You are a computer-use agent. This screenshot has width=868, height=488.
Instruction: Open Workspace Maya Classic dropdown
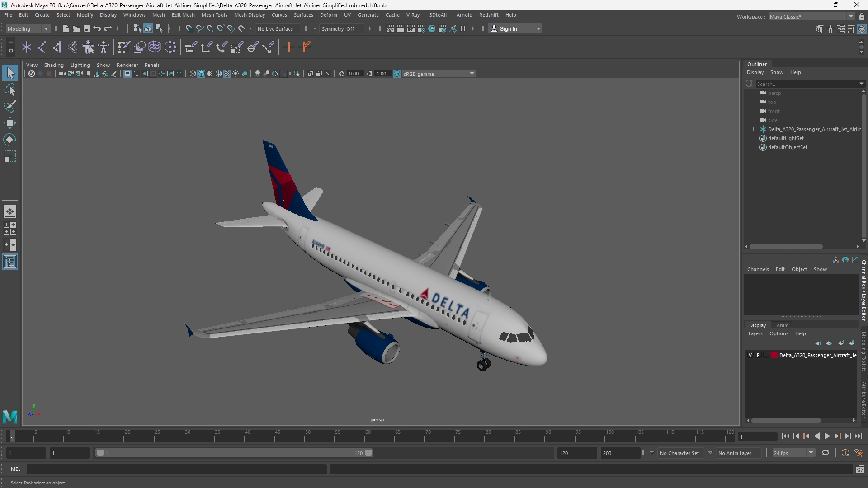[811, 17]
